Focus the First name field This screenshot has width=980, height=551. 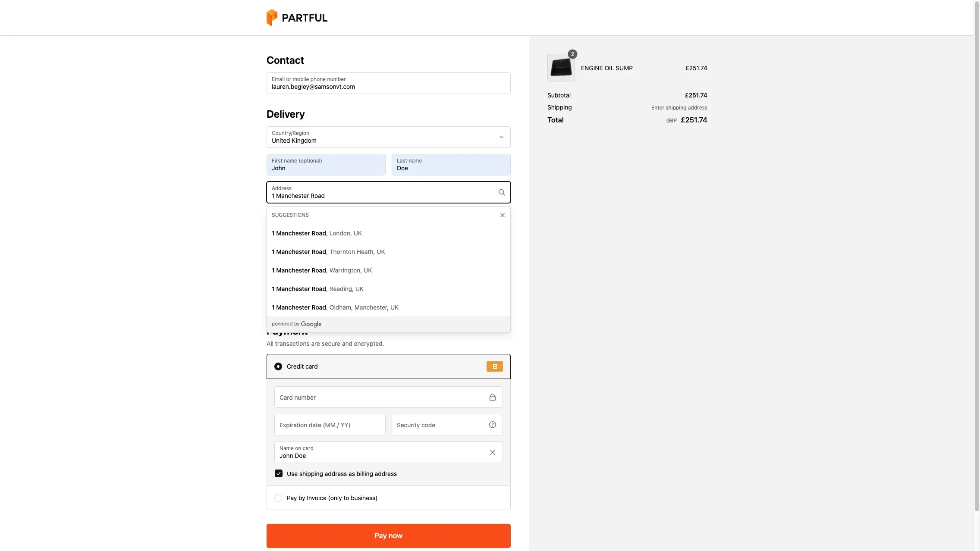pos(326,165)
